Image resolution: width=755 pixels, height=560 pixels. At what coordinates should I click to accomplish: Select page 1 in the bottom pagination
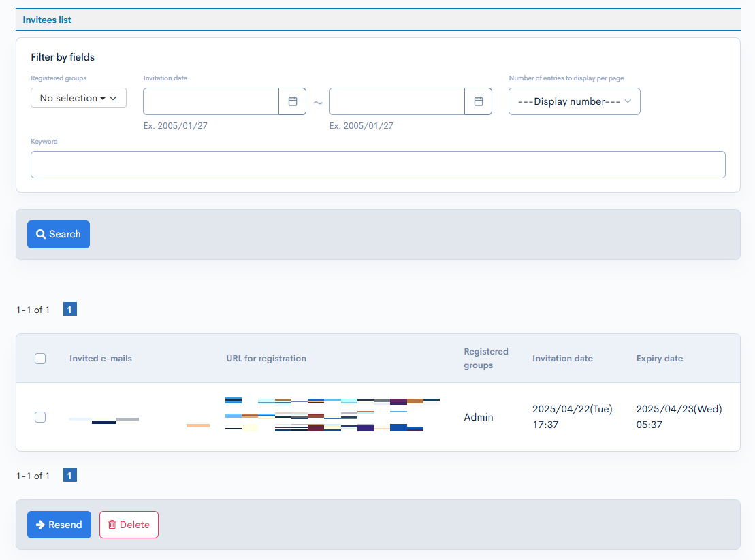tap(70, 476)
